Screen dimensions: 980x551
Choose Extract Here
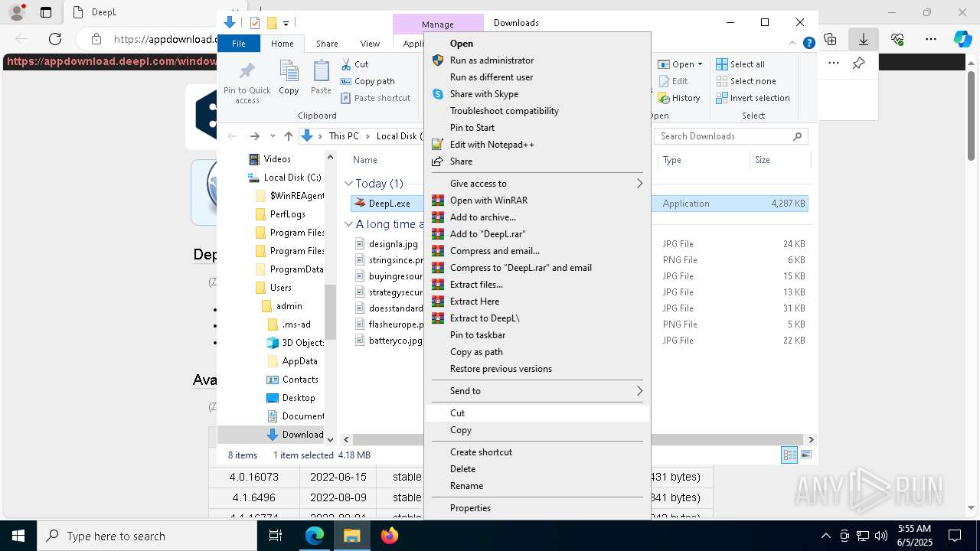(x=474, y=302)
